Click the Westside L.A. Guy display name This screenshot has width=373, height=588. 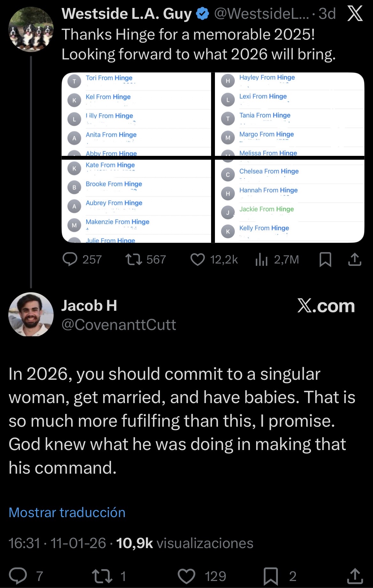point(126,14)
